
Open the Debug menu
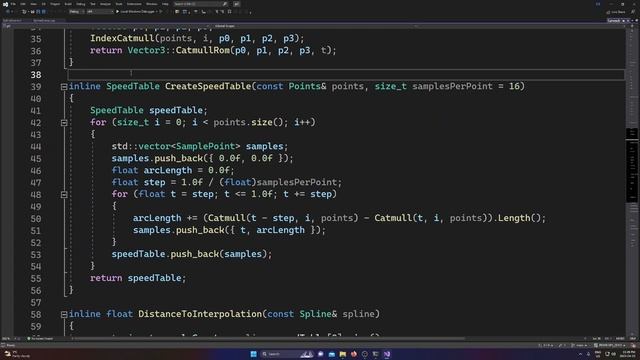point(80,4)
